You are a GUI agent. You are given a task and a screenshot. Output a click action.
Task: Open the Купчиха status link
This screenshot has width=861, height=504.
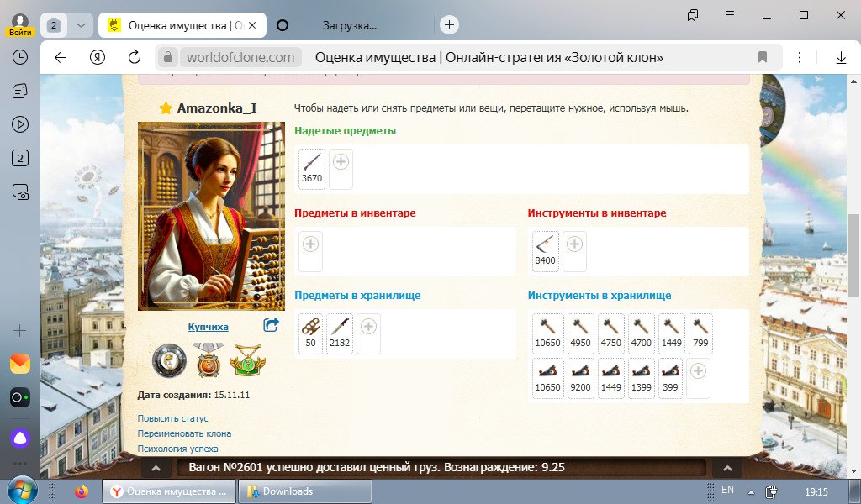point(208,327)
